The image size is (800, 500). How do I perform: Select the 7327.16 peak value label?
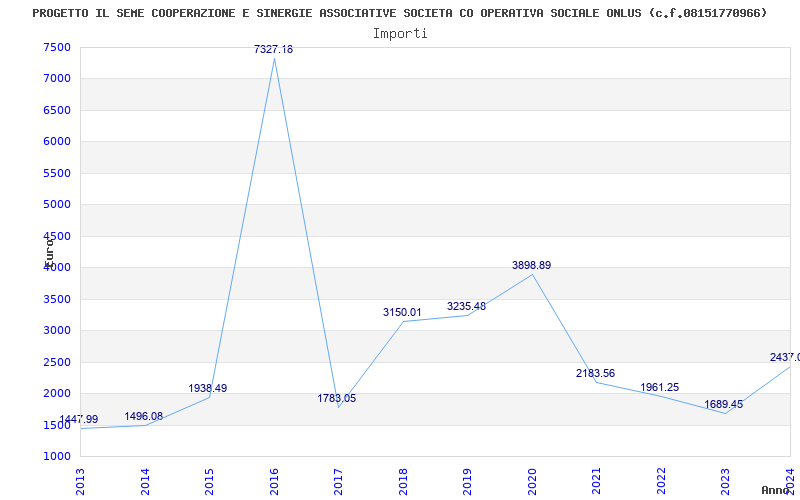tap(273, 49)
